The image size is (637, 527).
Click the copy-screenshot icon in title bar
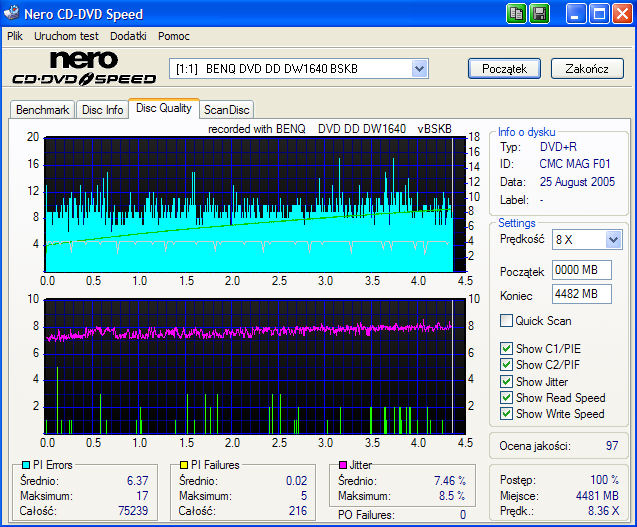[x=516, y=14]
